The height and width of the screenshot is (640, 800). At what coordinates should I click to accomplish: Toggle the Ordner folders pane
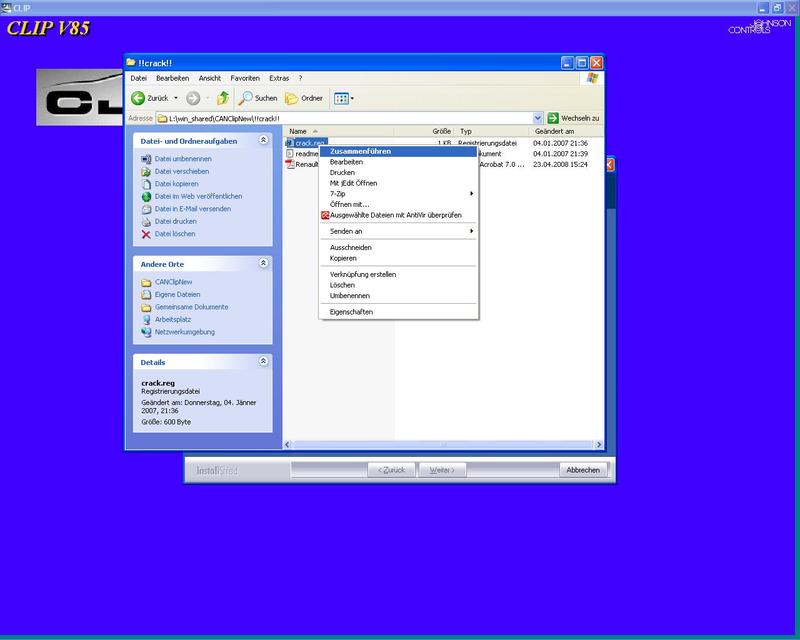pyautogui.click(x=304, y=98)
